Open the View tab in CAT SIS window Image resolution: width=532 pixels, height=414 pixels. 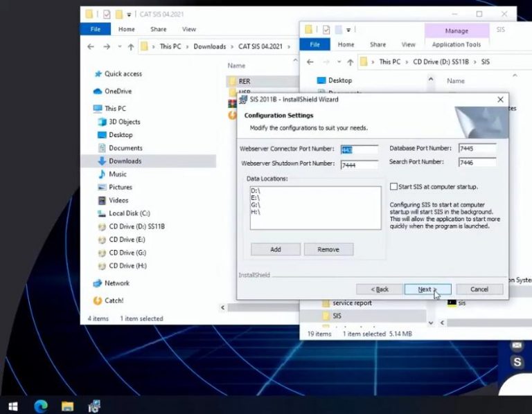point(189,29)
